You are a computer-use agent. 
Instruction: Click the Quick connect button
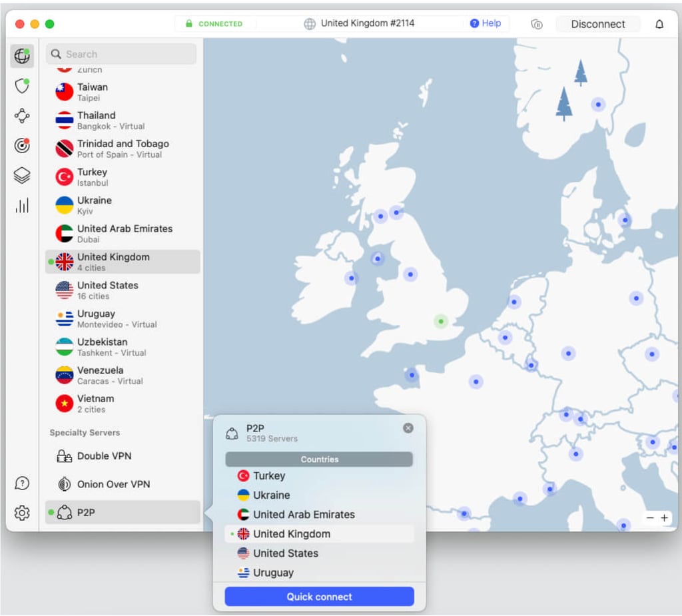coord(319,597)
